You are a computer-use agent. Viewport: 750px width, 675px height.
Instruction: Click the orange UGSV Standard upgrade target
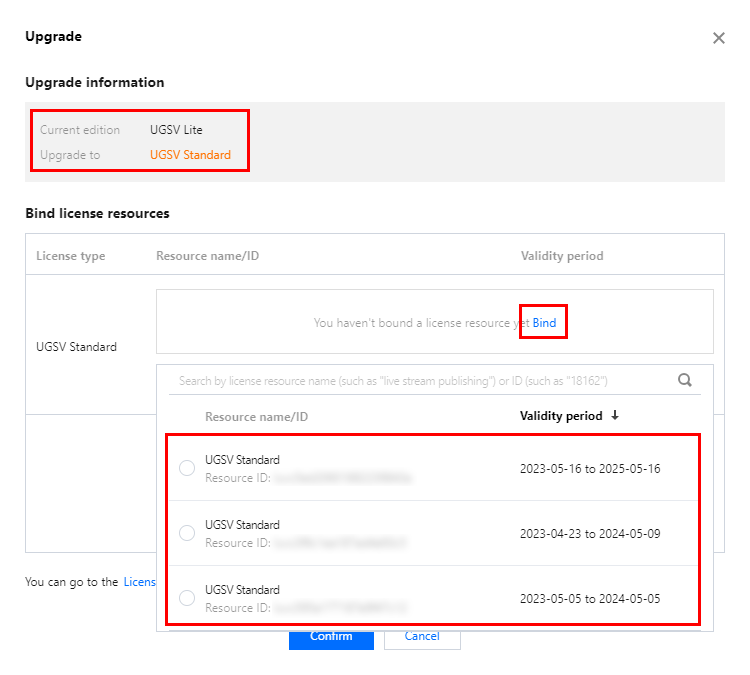click(x=190, y=155)
